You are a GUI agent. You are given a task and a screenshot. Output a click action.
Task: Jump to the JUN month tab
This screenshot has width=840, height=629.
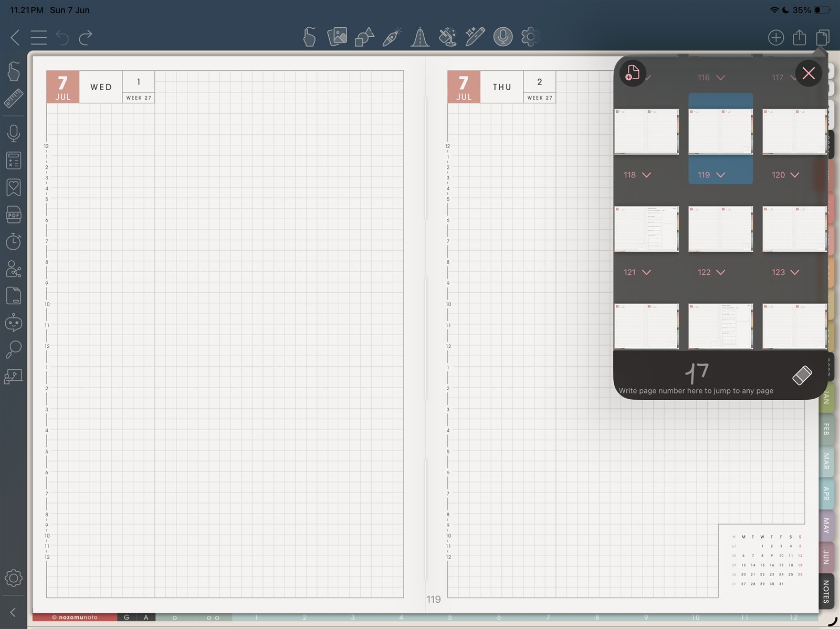(826, 557)
